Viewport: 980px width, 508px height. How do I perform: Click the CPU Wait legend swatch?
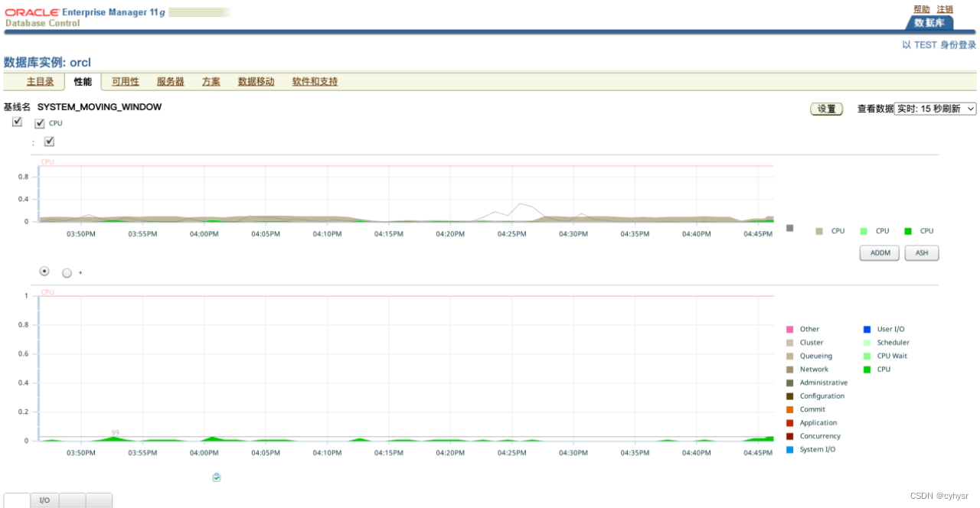coord(867,356)
